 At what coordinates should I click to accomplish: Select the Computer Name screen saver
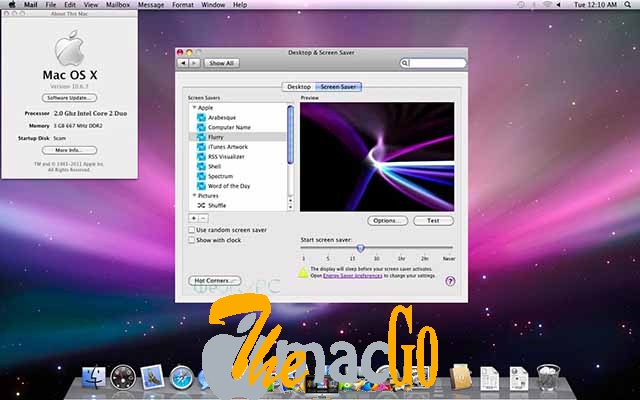tap(238, 127)
